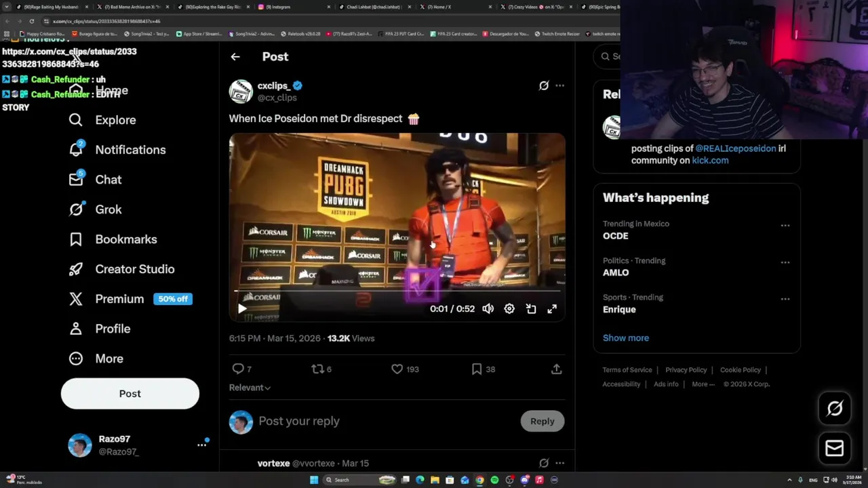Open options dots for Enrique trend

pyautogui.click(x=785, y=299)
